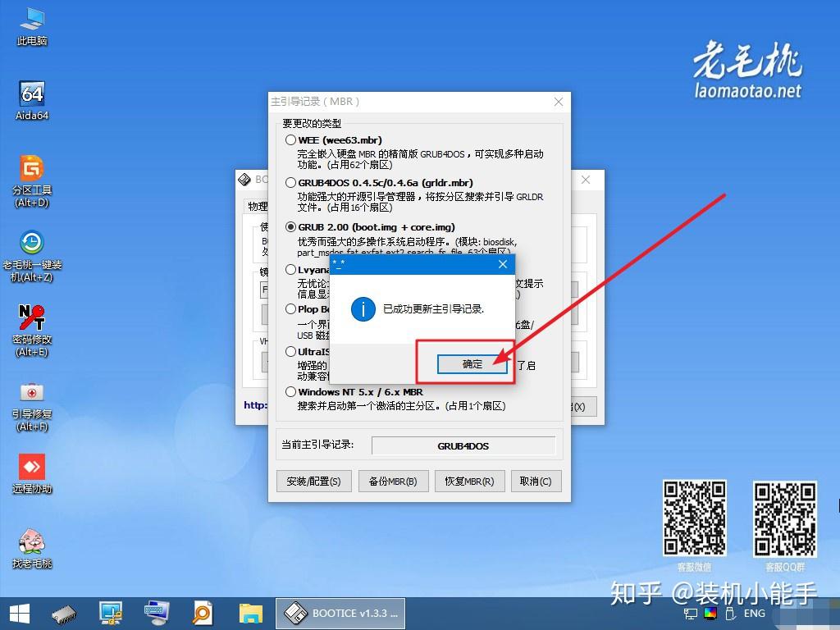The image size is (840, 630).
Task: Open the on-screen keyboard taskbar icon
Action: point(157,614)
